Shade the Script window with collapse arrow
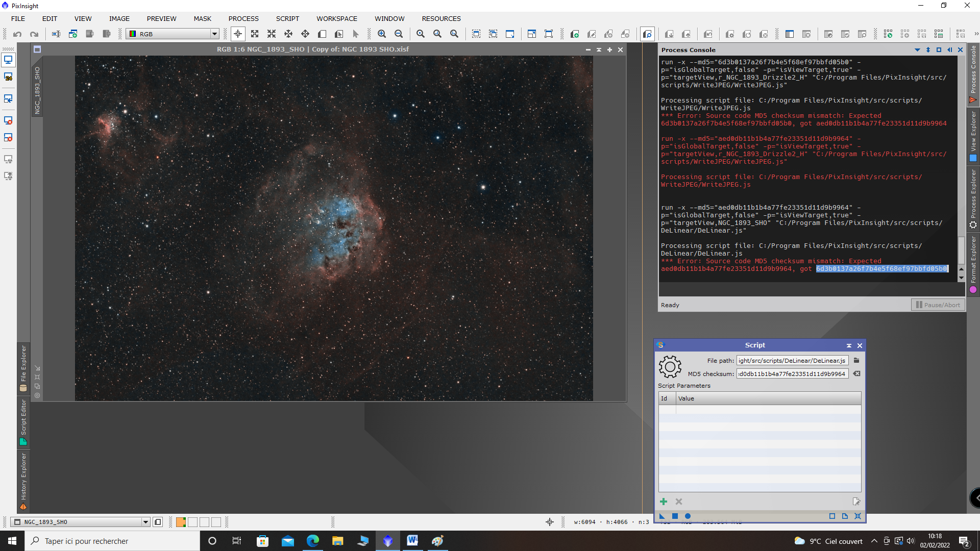 coord(849,345)
